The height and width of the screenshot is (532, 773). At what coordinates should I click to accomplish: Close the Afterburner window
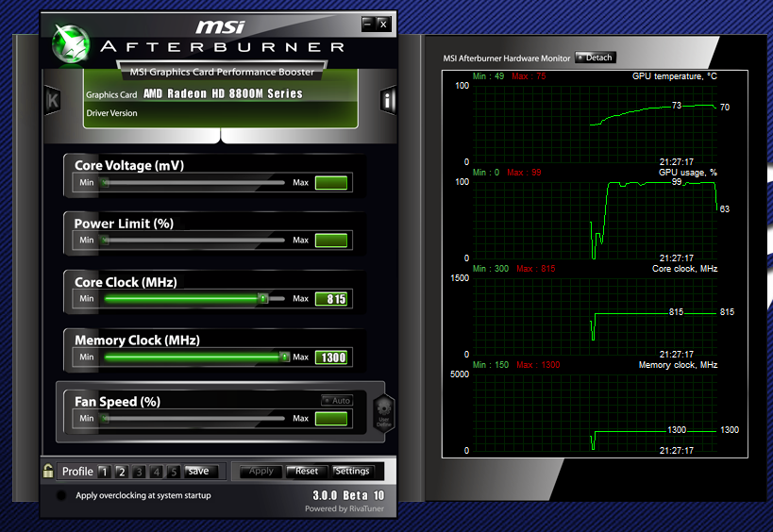(383, 24)
